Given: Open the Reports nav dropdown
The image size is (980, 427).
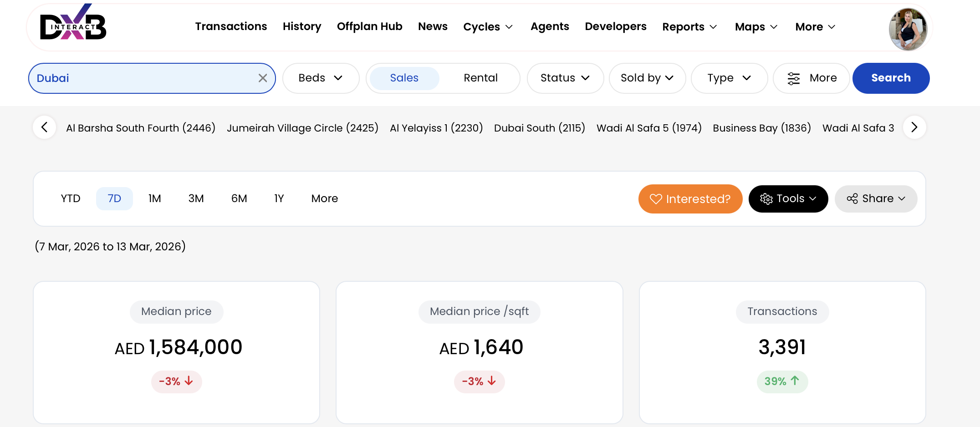Looking at the screenshot, I should pos(690,27).
